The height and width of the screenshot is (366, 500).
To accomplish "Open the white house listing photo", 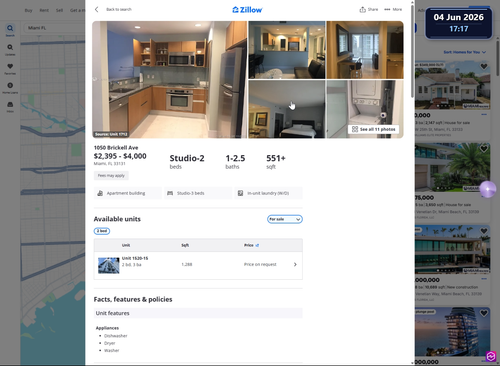I will tap(452, 85).
